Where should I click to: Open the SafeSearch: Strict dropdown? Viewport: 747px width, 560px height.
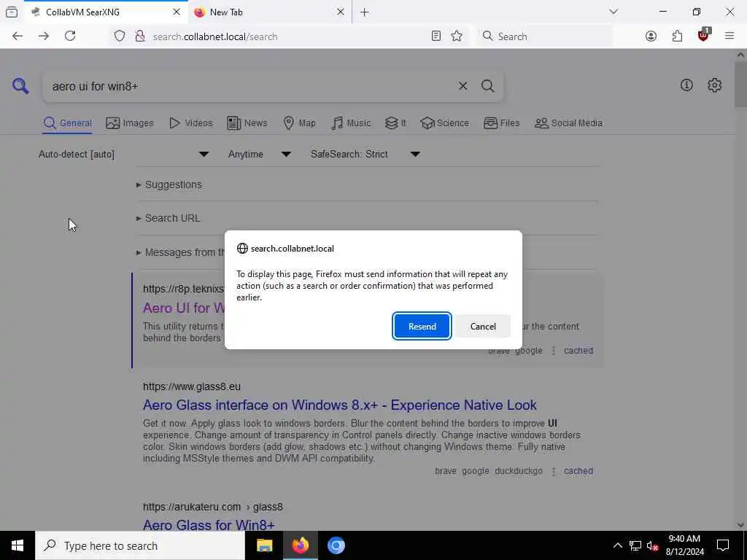tap(365, 155)
